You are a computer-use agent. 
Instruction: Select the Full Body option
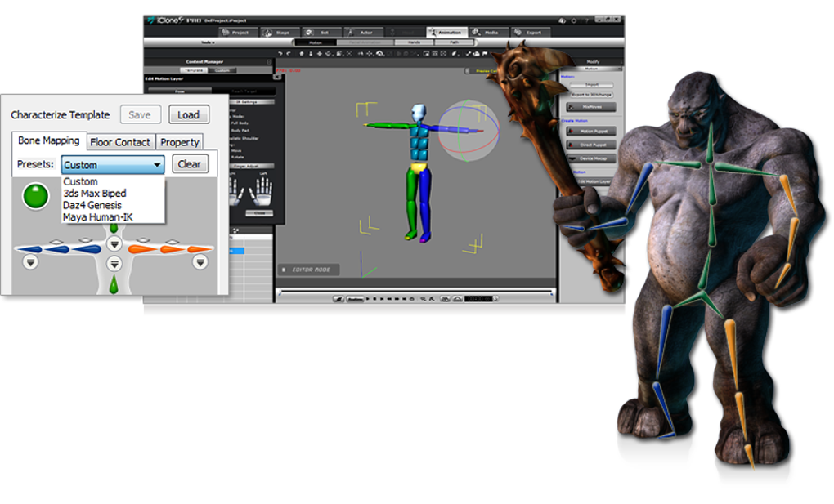(x=240, y=123)
